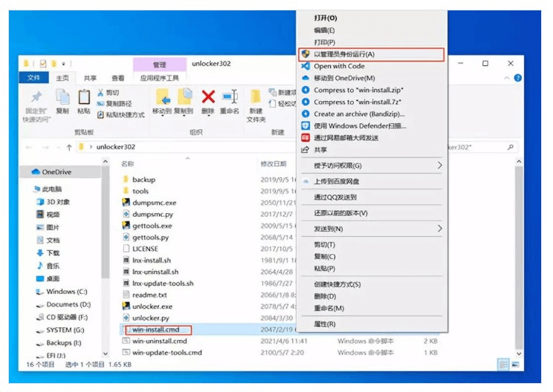Viewport: 553px width, 392px height.
Task: Choose 使用 Windows Defender扫描 menu entry
Action: tap(373, 126)
